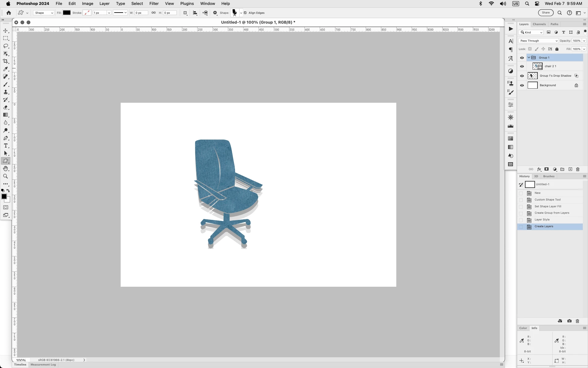Screen dimensions: 588x368
Task: Click the Share button
Action: coord(546,13)
